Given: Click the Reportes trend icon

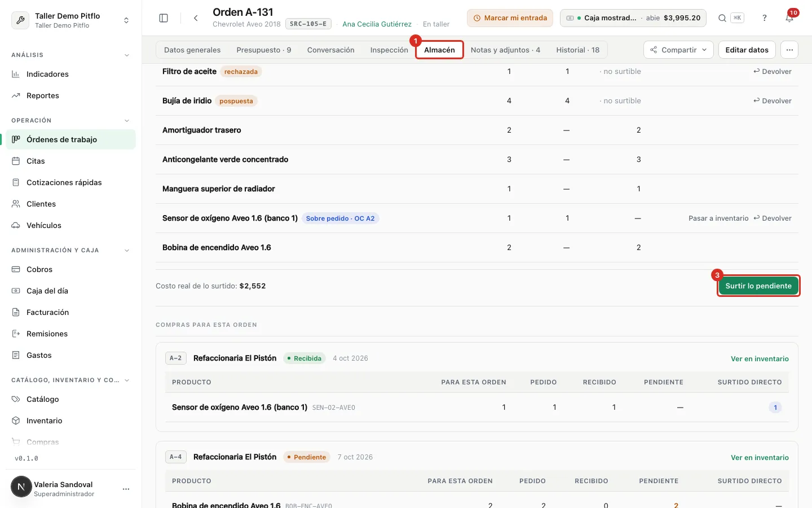Looking at the screenshot, I should click(x=16, y=95).
